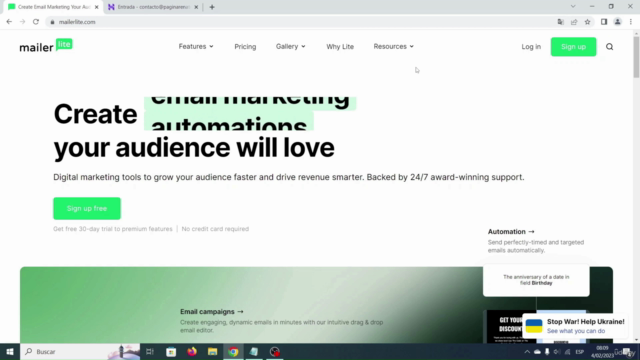This screenshot has height=360, width=640.
Task: Open the Windows Start menu
Action: click(10, 351)
